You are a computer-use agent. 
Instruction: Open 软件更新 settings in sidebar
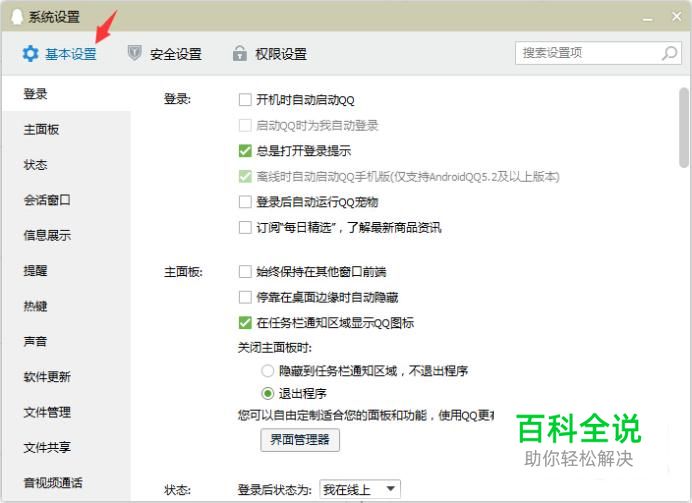tap(67, 377)
